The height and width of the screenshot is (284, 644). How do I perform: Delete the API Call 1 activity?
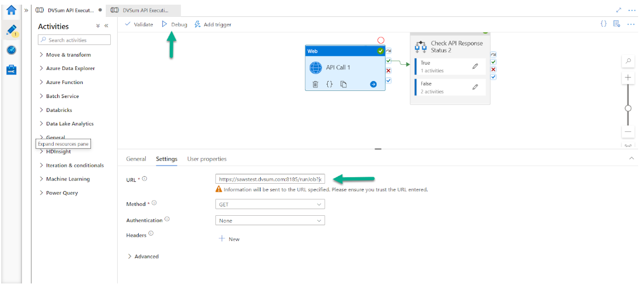point(316,84)
